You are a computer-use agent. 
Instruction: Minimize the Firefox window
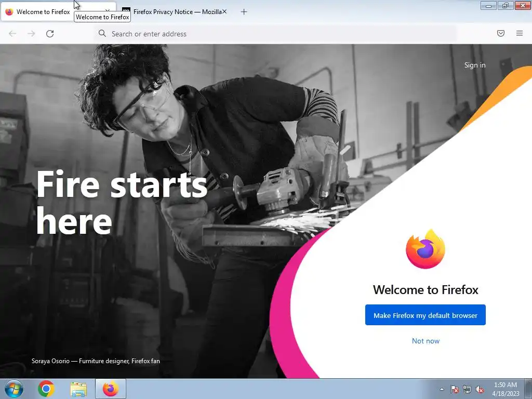click(x=488, y=5)
